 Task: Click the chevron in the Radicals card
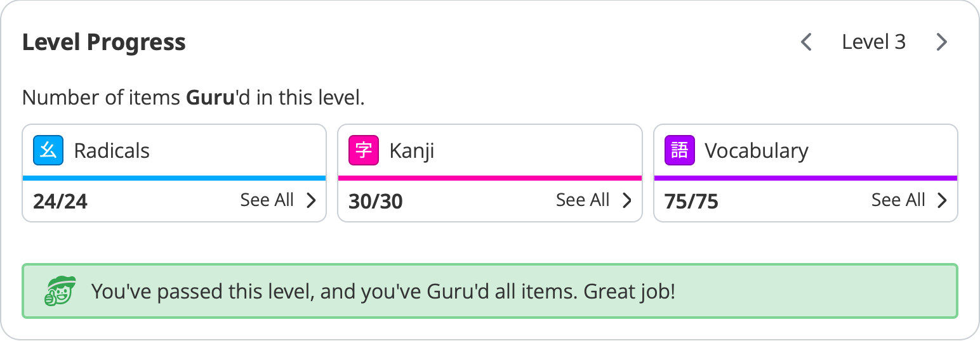[x=311, y=200]
